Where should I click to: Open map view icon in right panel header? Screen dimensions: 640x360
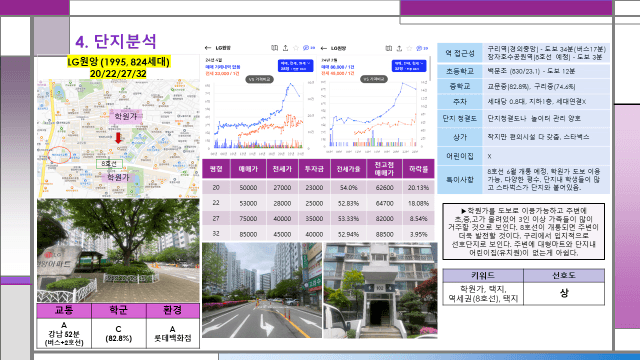389,48
